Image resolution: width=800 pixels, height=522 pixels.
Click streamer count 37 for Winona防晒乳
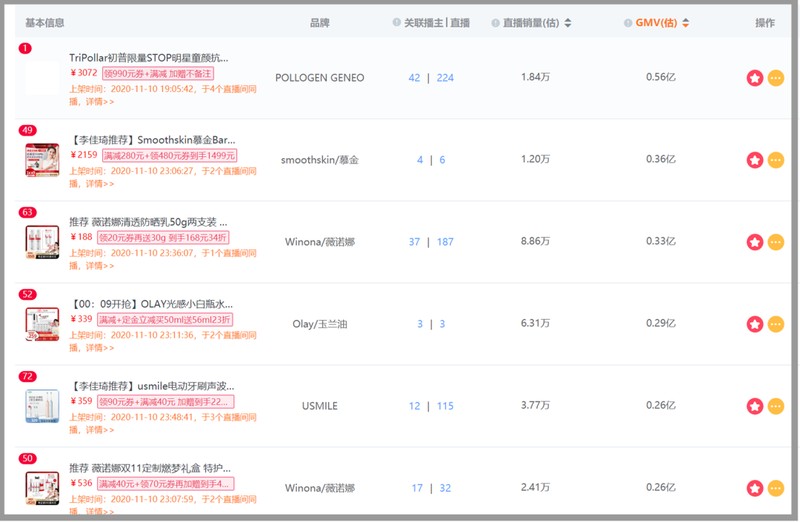point(414,242)
